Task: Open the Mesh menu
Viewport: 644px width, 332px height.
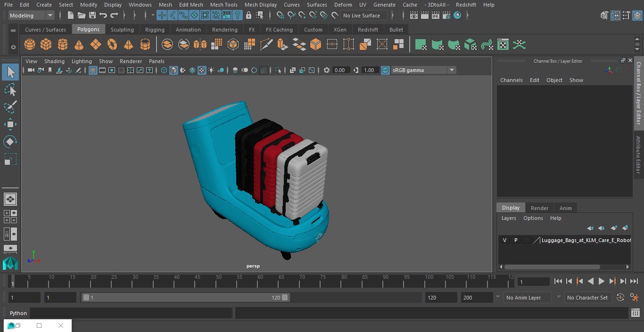Action: click(x=165, y=5)
